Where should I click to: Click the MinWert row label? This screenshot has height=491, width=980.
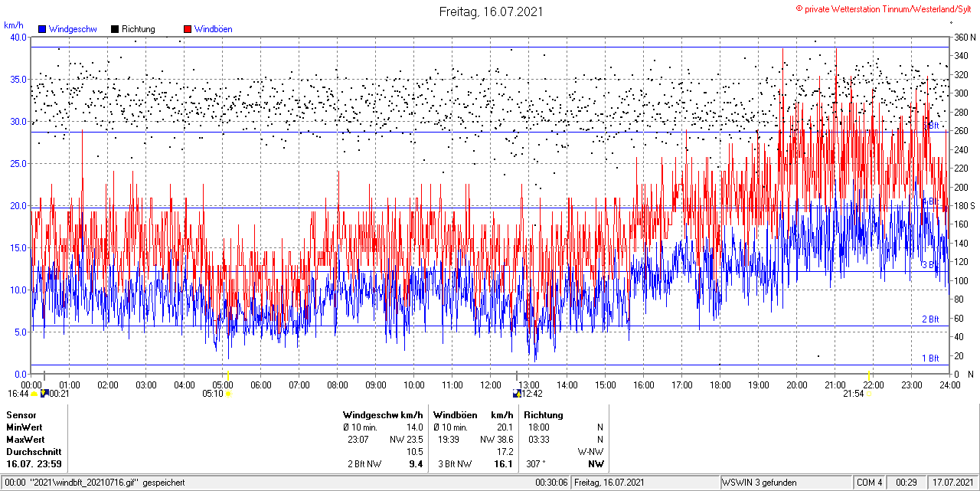click(24, 427)
